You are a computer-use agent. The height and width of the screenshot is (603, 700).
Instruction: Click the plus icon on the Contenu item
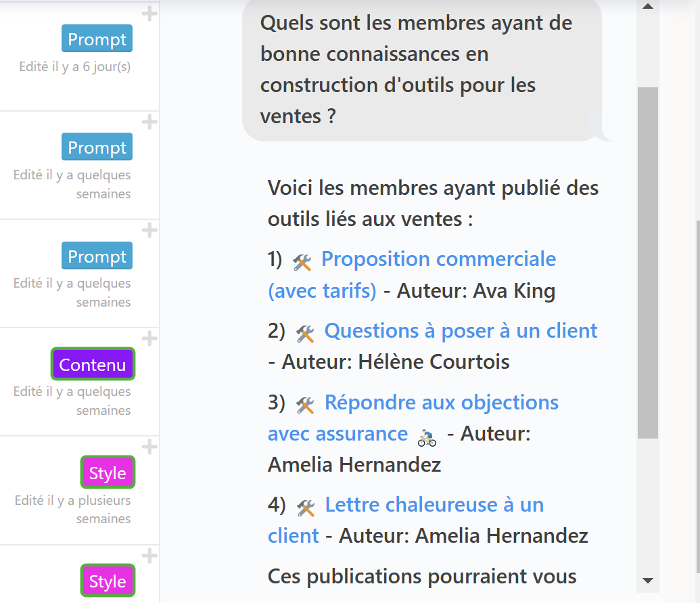[x=149, y=338]
